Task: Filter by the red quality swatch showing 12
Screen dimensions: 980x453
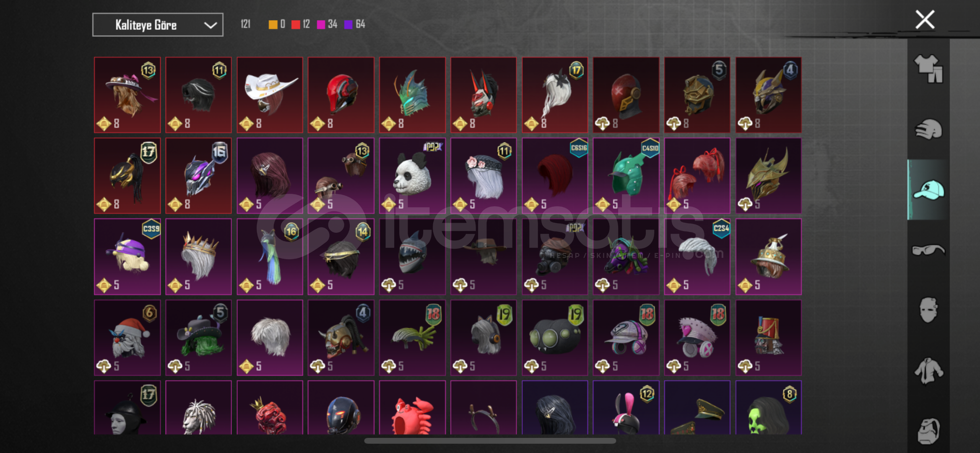Action: coord(300,24)
